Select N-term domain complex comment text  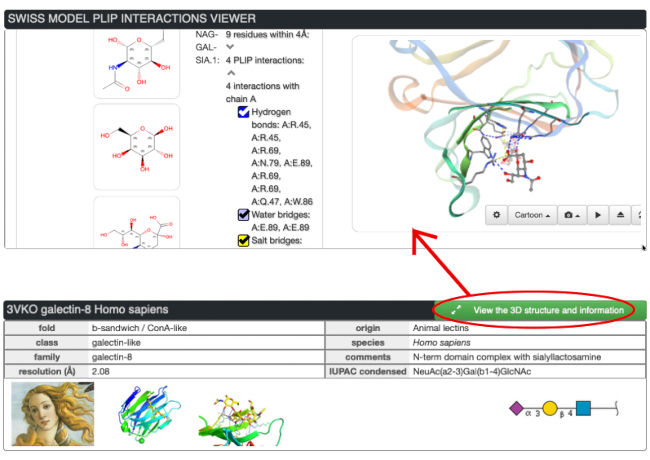click(x=507, y=357)
